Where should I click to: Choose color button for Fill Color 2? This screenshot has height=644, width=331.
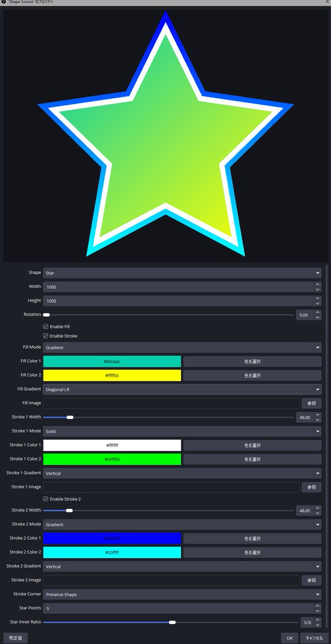coord(253,375)
